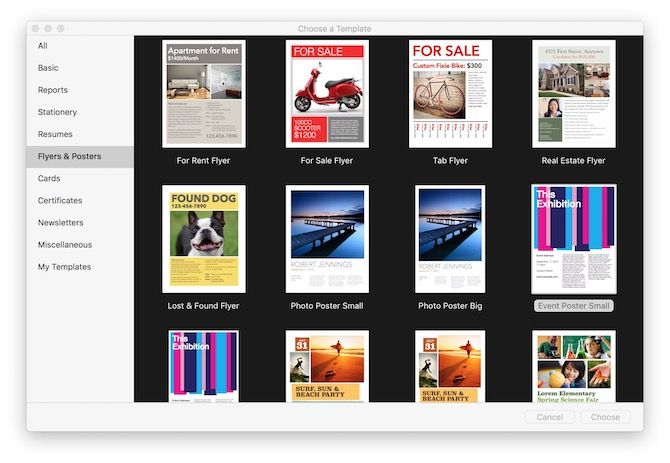Confirm with the Choose button
The image size is (670, 463).
[605, 417]
